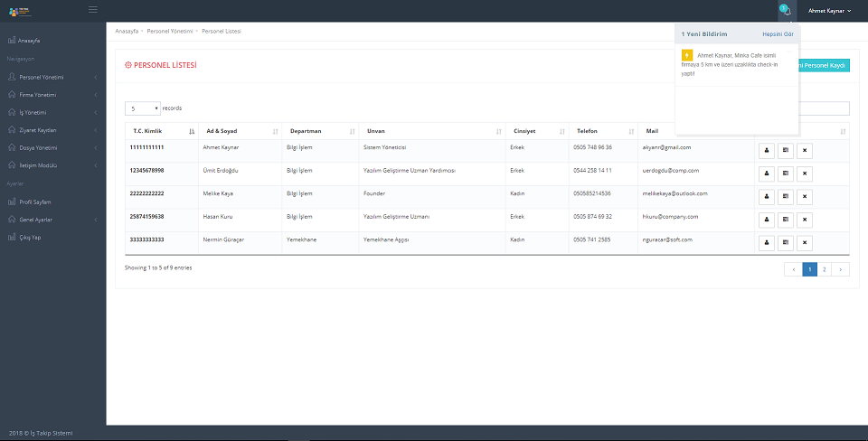Go to page 2 of the table
868x441 pixels.
pyautogui.click(x=825, y=269)
